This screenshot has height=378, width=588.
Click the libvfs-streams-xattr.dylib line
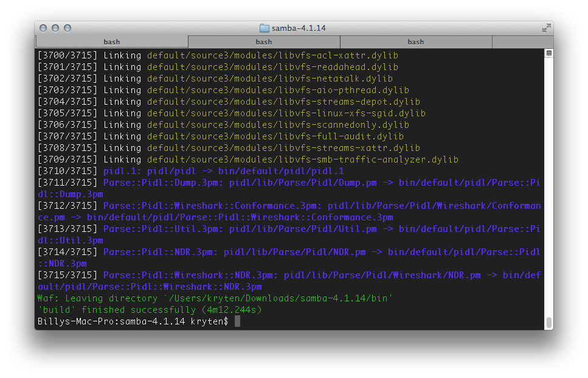229,149
